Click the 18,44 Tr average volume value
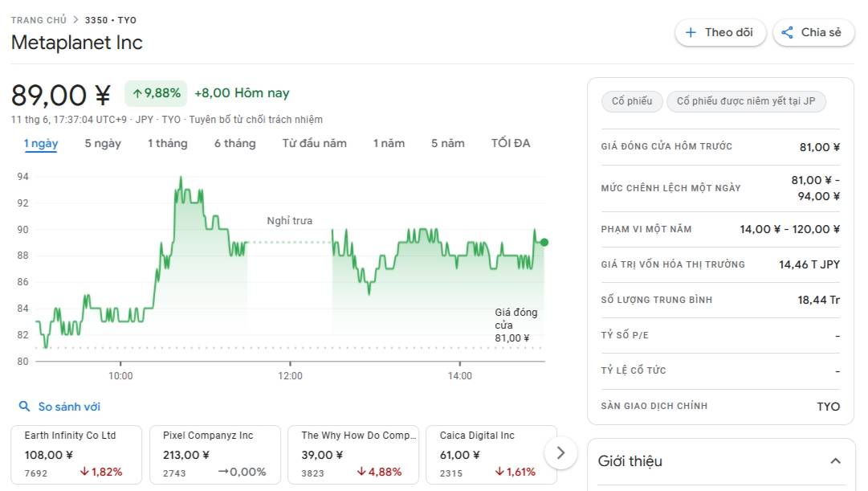 point(819,301)
